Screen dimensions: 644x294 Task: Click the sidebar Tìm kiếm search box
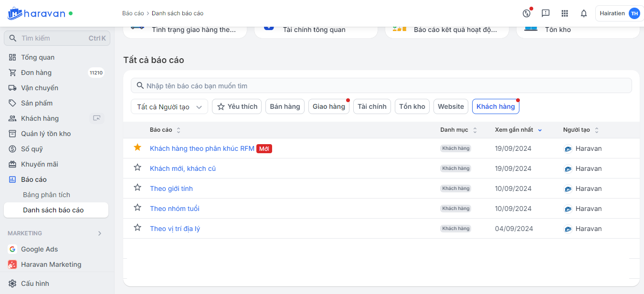(x=57, y=38)
